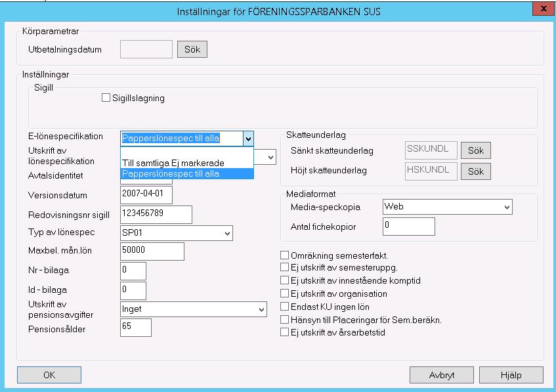The width and height of the screenshot is (556, 392).
Task: Toggle Ej utskrift av innestående komptid
Action: [284, 280]
